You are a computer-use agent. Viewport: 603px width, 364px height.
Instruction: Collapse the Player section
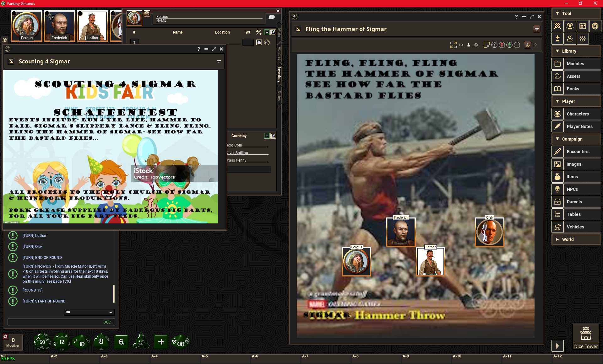click(576, 101)
